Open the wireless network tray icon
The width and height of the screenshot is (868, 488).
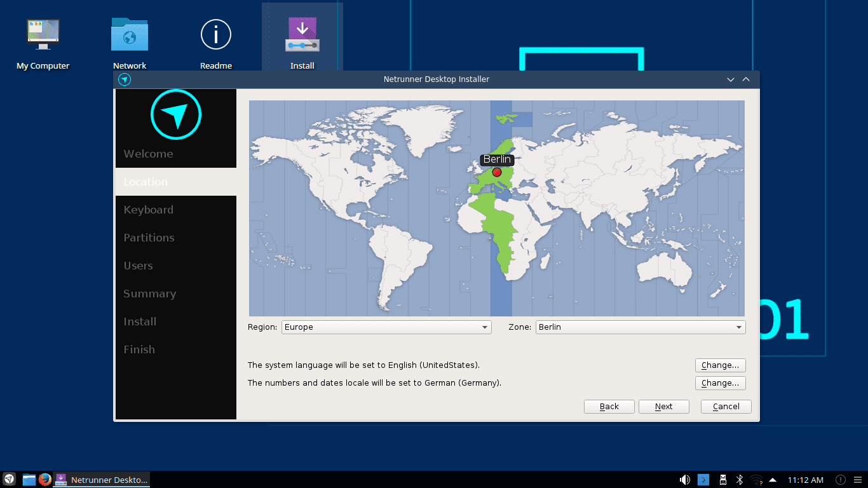756,480
